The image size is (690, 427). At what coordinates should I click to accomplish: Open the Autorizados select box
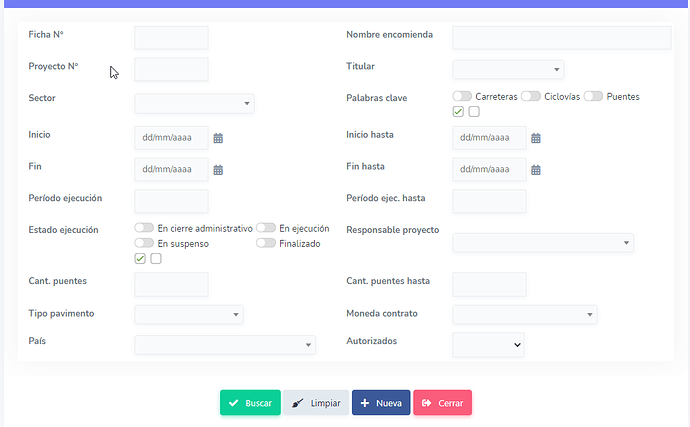(488, 345)
